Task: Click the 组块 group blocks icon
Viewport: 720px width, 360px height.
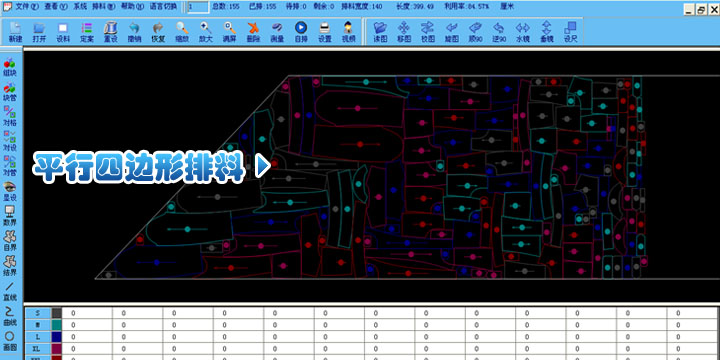Action: click(10, 67)
